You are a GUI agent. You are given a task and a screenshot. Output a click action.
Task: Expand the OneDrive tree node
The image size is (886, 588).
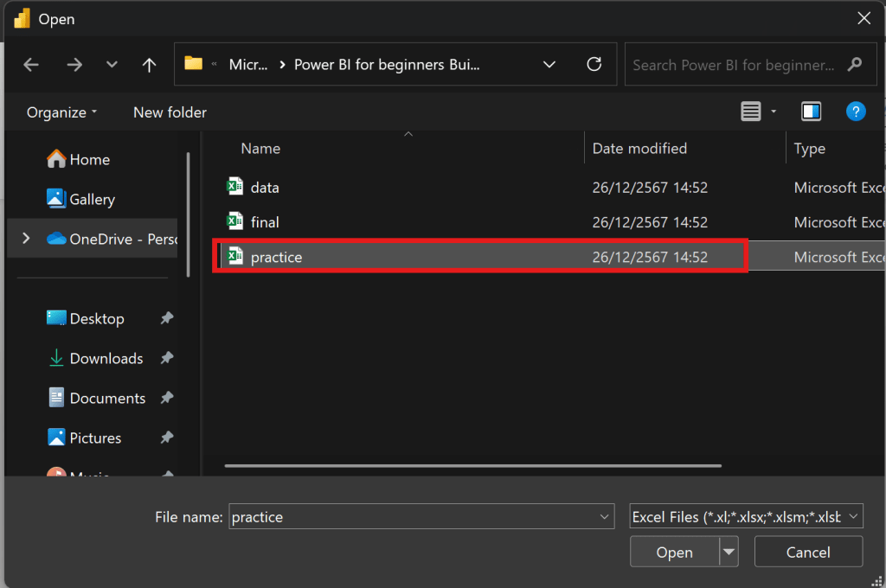pyautogui.click(x=26, y=239)
